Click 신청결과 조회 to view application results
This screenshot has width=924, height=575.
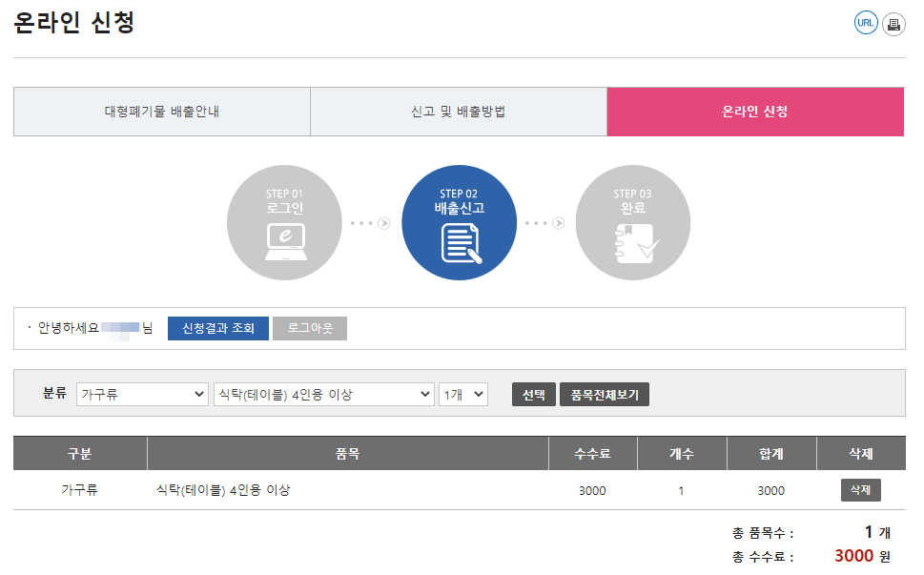tap(217, 328)
